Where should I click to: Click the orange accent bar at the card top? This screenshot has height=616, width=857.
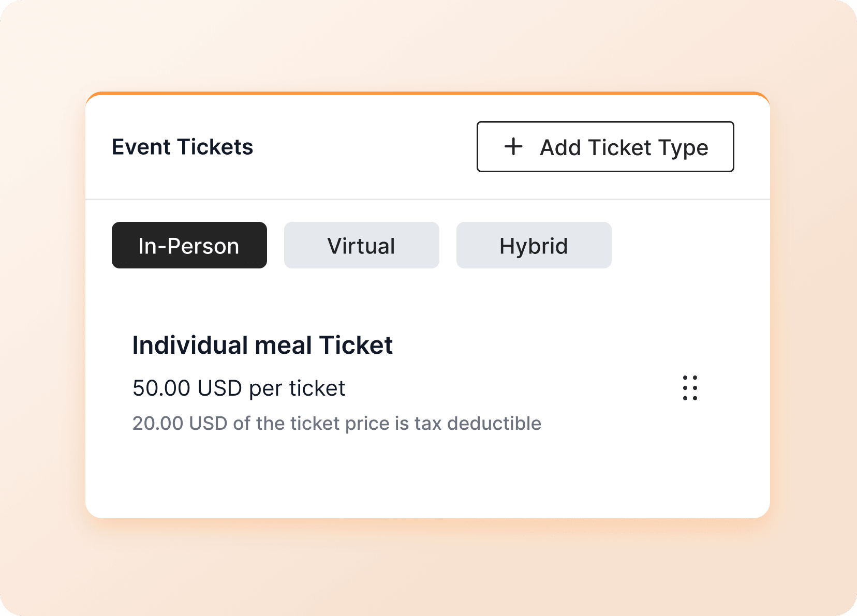[427, 95]
